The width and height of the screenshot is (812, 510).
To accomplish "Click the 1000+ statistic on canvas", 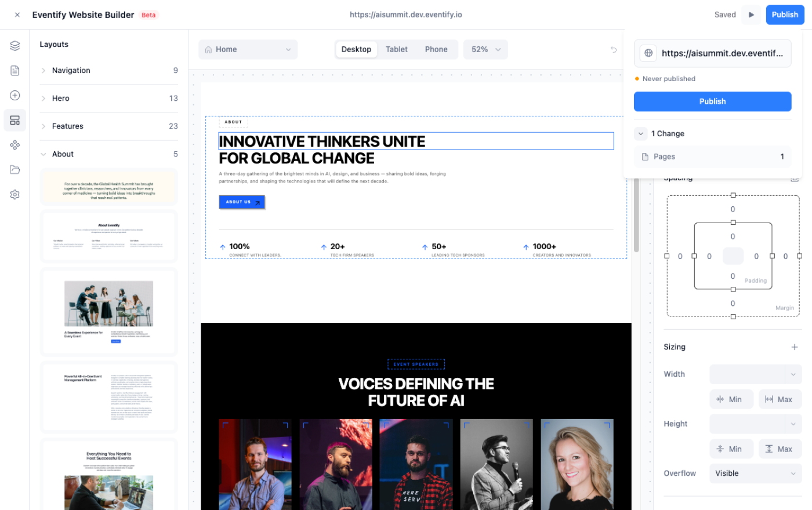I will click(545, 247).
